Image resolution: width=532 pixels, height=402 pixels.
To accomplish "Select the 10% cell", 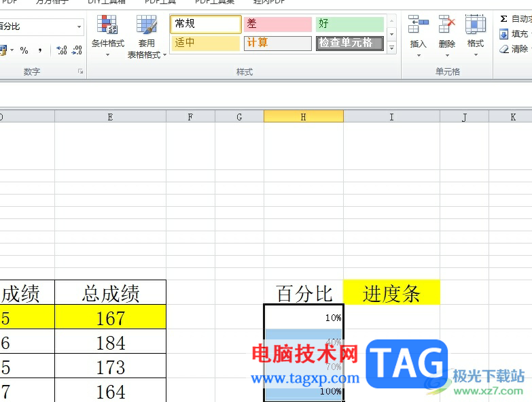I will 304,317.
